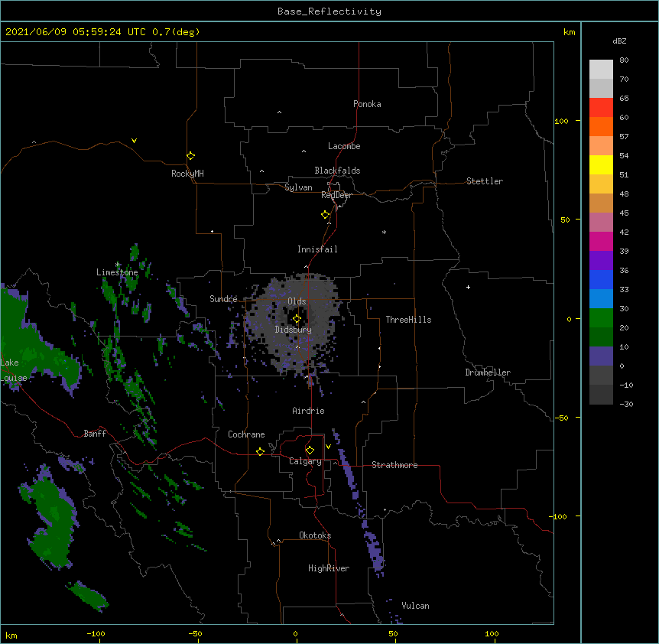Click the RedDeer city label
This screenshot has height=644, width=659.
coord(336,195)
